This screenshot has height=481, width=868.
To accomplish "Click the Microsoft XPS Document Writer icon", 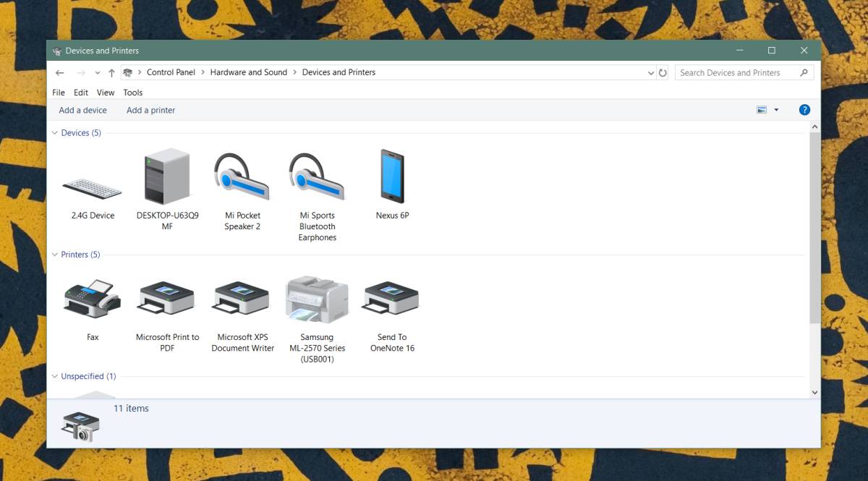I will pos(242,299).
